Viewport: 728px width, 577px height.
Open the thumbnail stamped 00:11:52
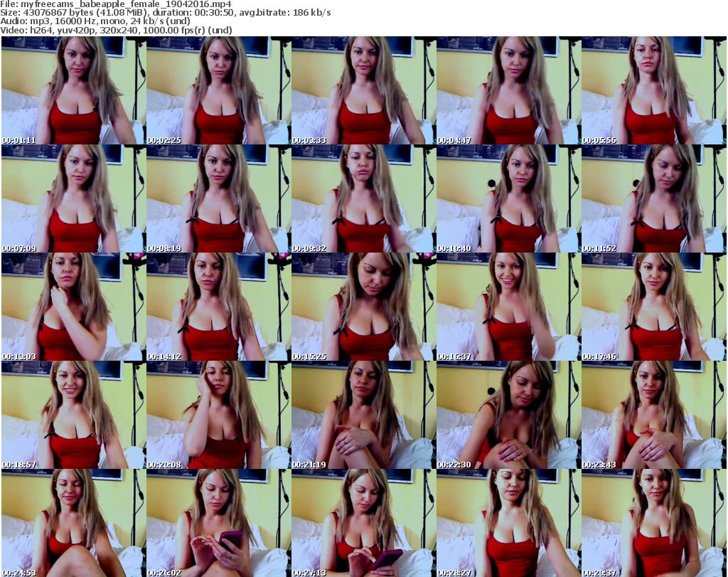[x=654, y=198]
